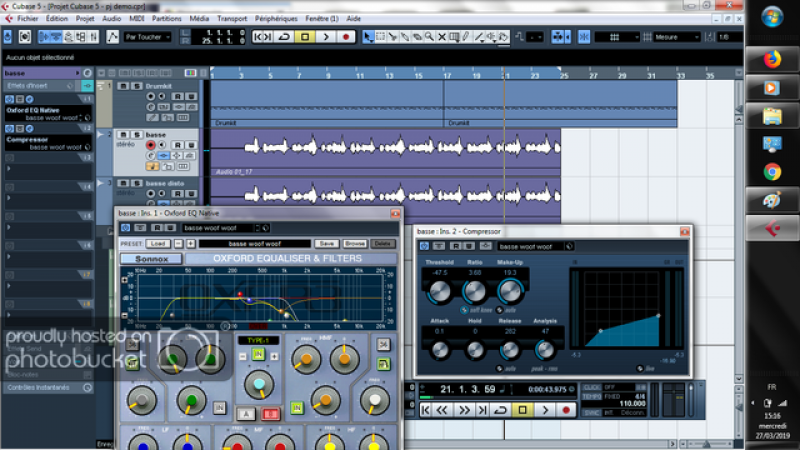Select the Object Selection arrow tool

coord(368,37)
